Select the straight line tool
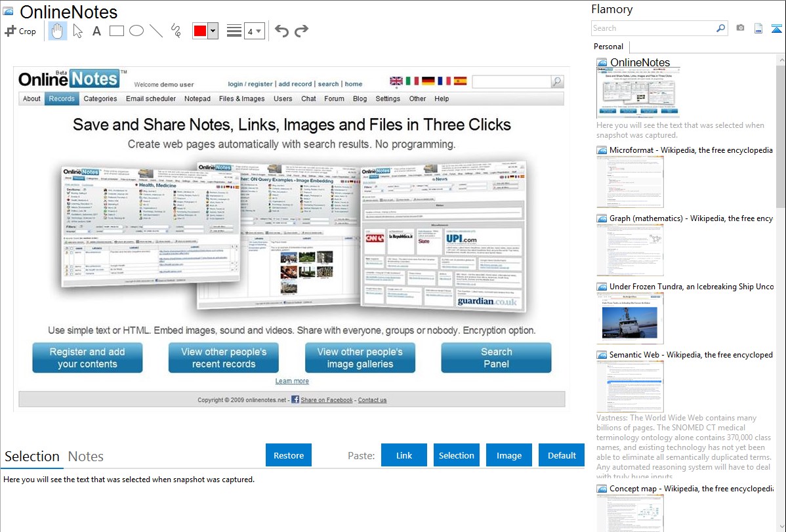This screenshot has height=532, width=786. (x=156, y=31)
